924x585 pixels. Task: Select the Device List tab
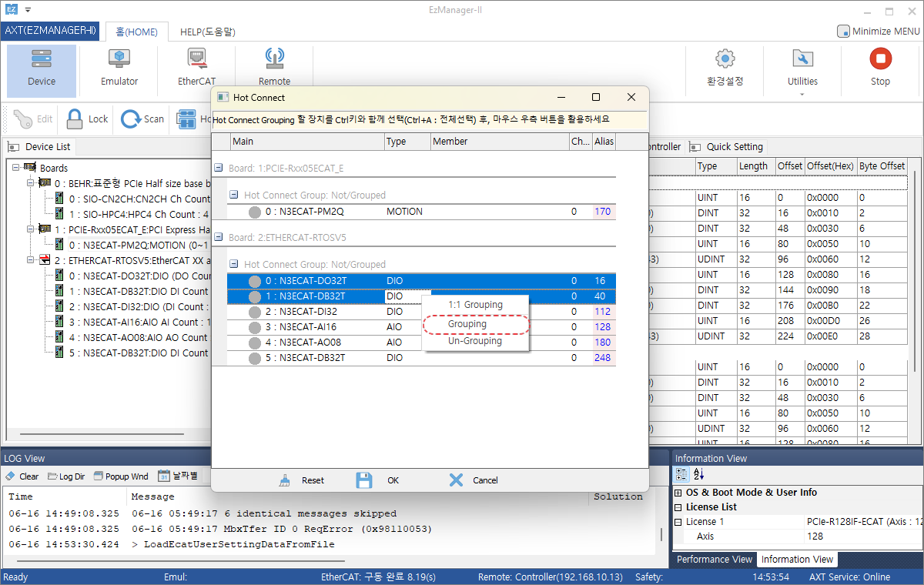(39, 147)
